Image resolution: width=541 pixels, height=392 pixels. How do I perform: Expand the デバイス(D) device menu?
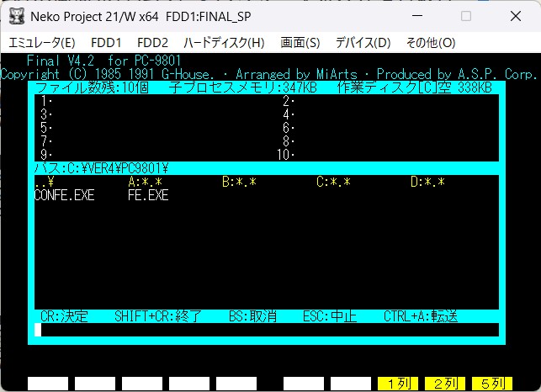(x=363, y=42)
